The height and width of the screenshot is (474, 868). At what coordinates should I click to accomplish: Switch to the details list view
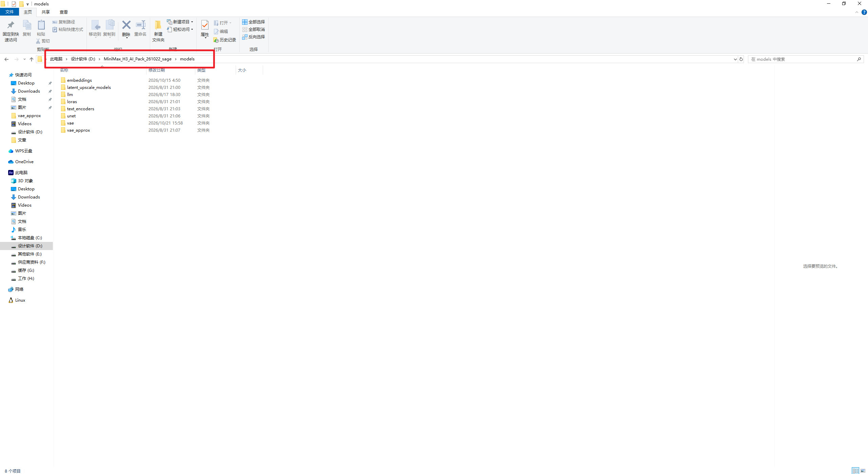[855, 471]
